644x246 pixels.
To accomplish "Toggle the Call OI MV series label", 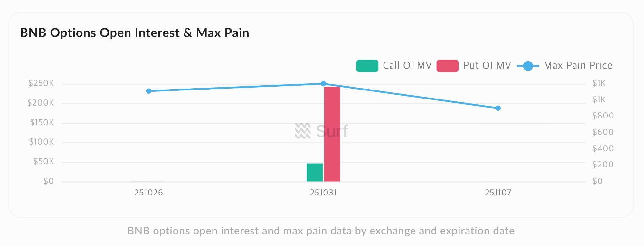I will pyautogui.click(x=407, y=66).
